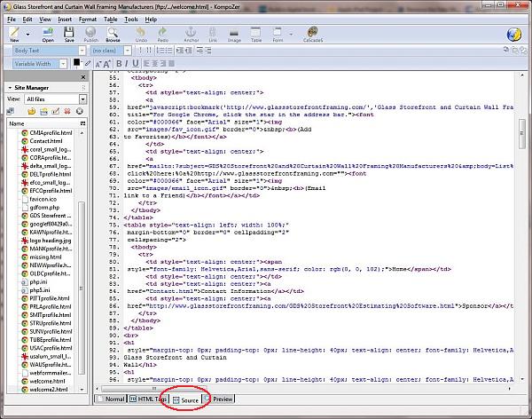Click the Publish globe icon
The height and width of the screenshot is (419, 532).
[90, 35]
